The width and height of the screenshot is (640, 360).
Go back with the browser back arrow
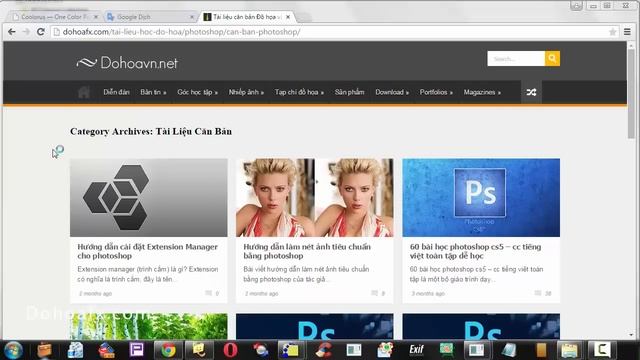pos(12,32)
